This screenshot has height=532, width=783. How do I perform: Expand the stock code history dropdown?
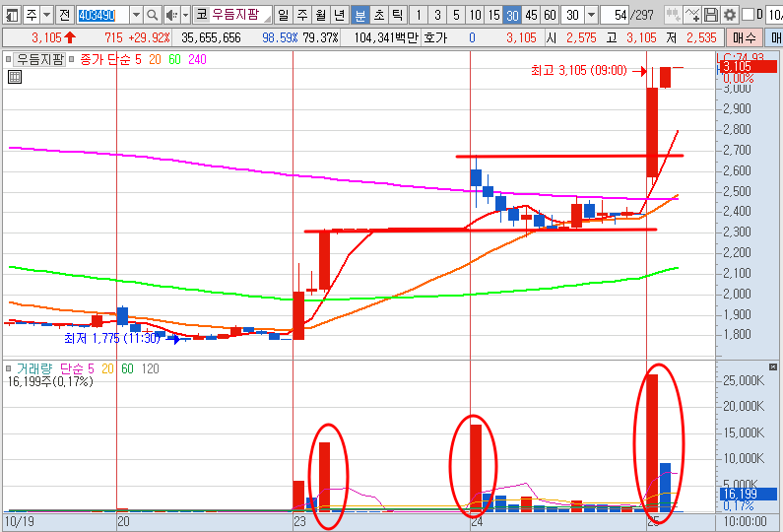pyautogui.click(x=136, y=15)
